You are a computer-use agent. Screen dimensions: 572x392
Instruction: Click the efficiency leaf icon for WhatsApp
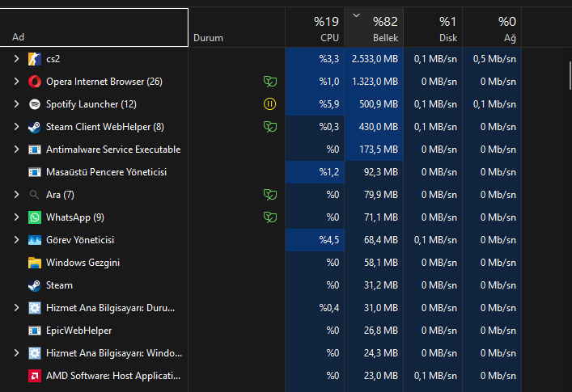[270, 217]
